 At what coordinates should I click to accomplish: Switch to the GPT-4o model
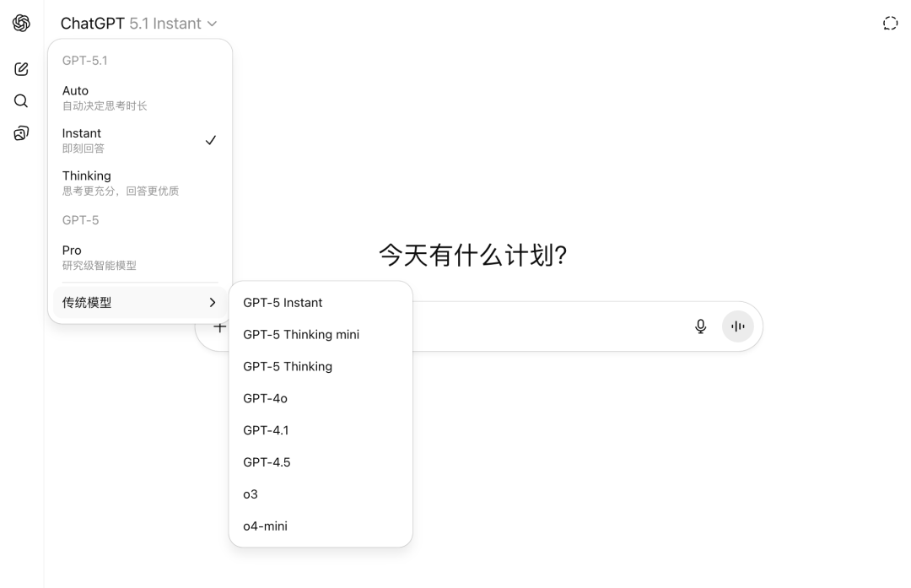point(321,398)
